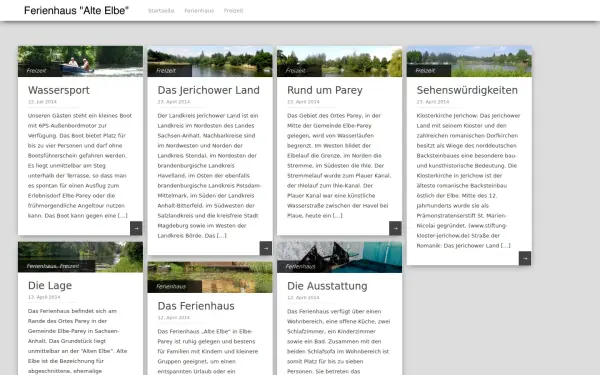Viewport: 600px width, 375px height.
Task: Open the Sehenswürdigkeiten article title
Action: click(x=467, y=90)
